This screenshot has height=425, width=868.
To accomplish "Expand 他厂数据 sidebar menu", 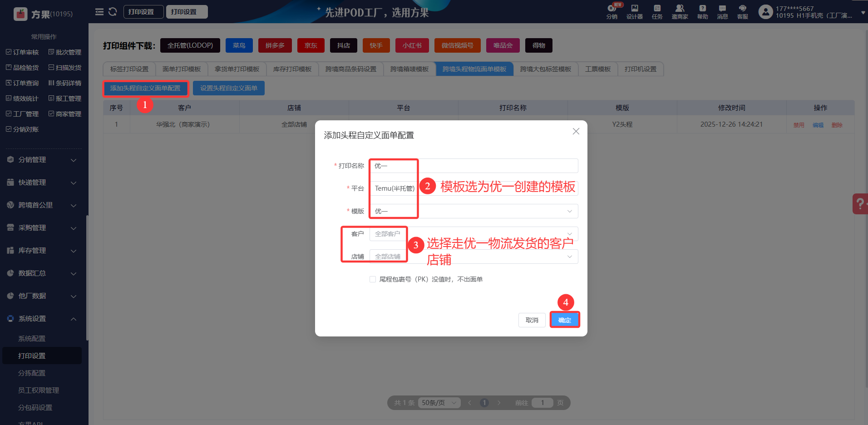I will [x=42, y=296].
